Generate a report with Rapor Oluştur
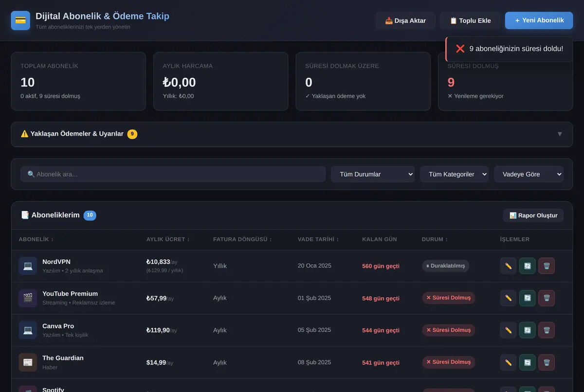The height and width of the screenshot is (392, 584). 533,215
